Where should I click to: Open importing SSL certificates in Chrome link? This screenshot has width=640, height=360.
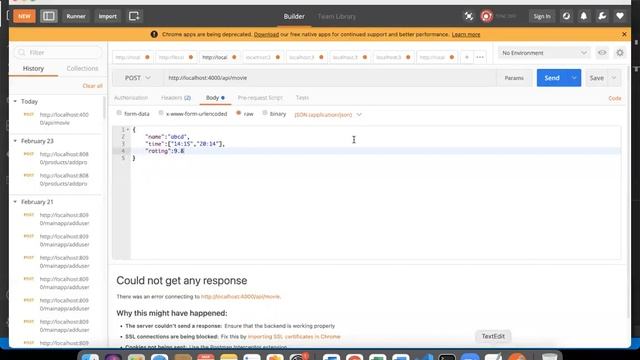click(294, 336)
